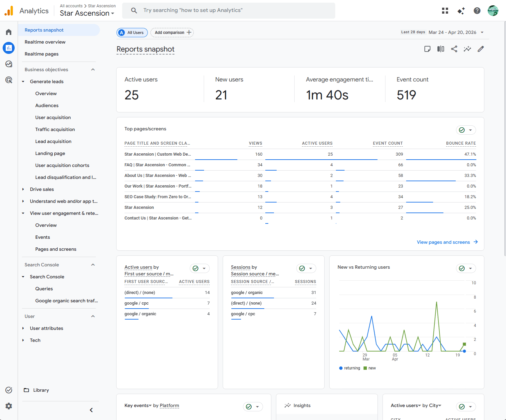Click the arrow beside View pages and screens
Screen dimensions: 506x420
(476, 242)
